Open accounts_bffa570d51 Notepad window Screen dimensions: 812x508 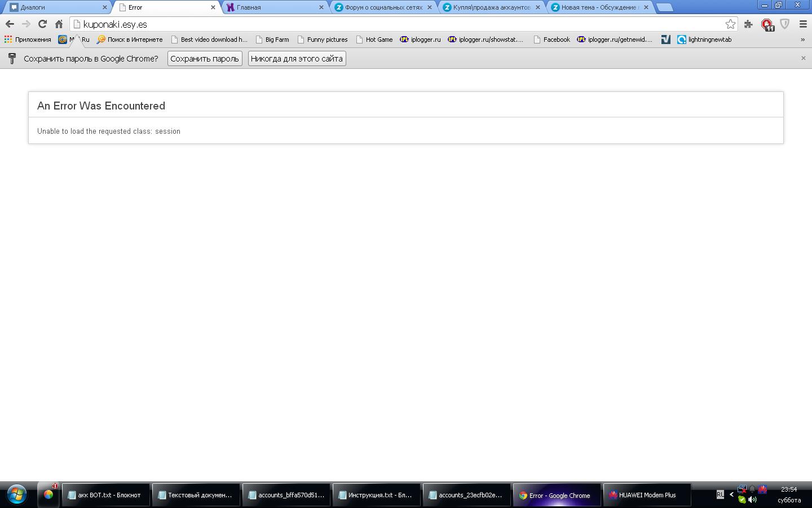[286, 495]
